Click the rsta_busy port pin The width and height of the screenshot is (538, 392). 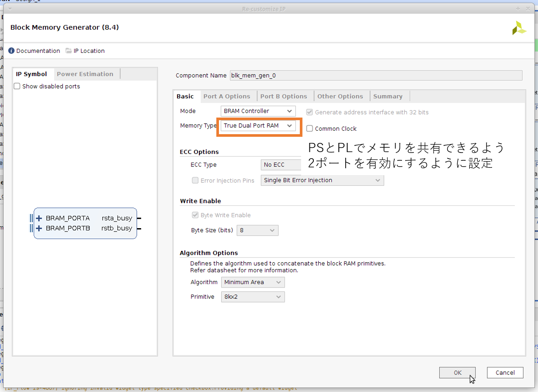(x=139, y=218)
